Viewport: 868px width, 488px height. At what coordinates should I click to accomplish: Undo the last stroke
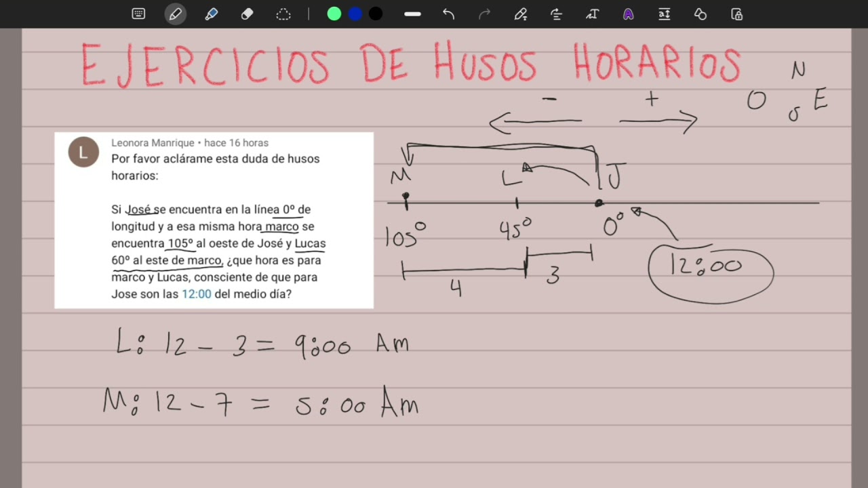pyautogui.click(x=448, y=14)
